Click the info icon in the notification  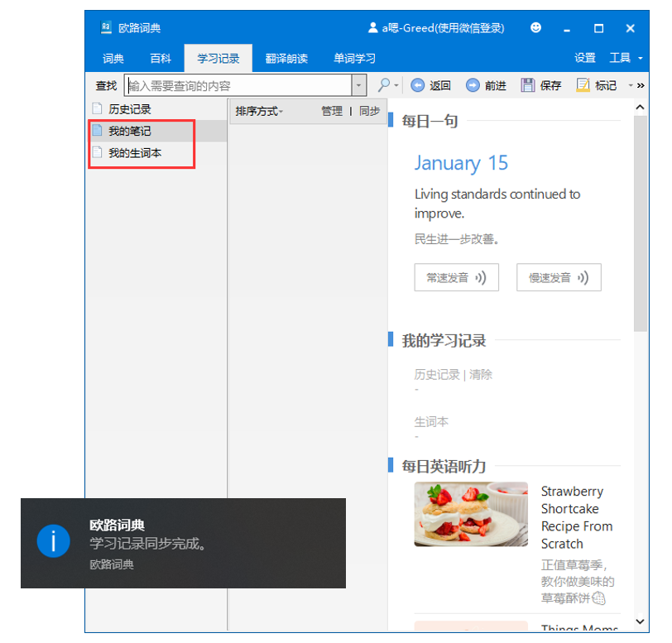[x=54, y=541]
